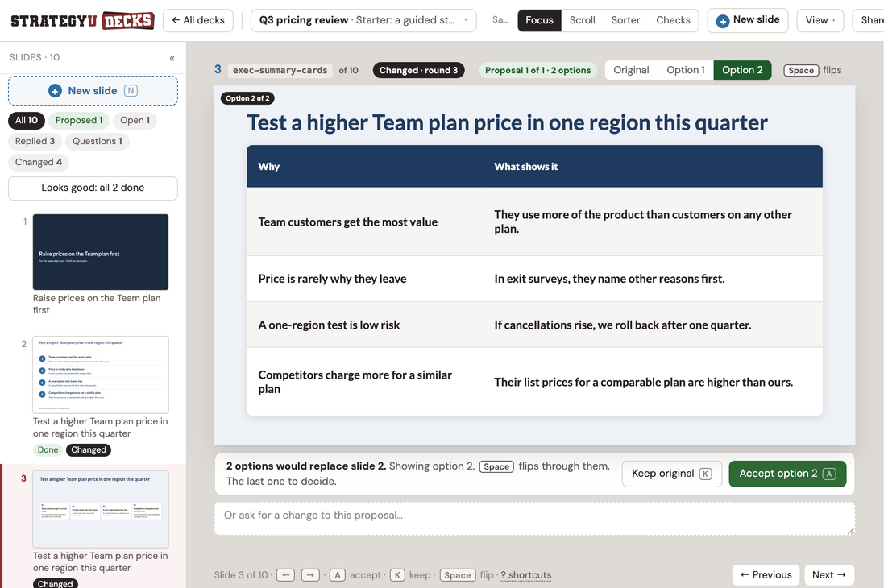Viewport: 884px width, 588px height.
Task: Switch to Sorter view mode
Action: coord(625,20)
